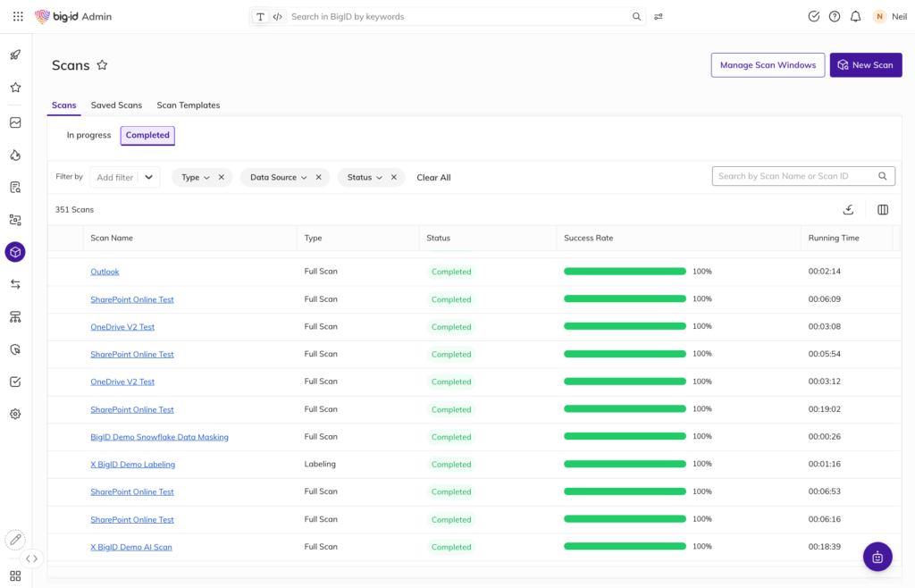This screenshot has width=915, height=588.
Task: Switch to the Saved Scans tab
Action: [116, 105]
